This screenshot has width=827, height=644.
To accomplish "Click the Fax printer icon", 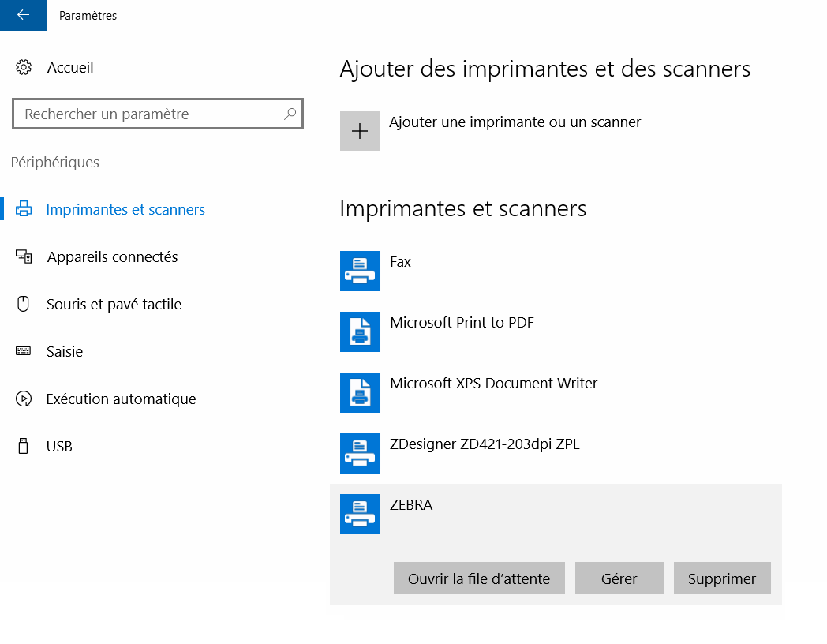I will pyautogui.click(x=360, y=271).
